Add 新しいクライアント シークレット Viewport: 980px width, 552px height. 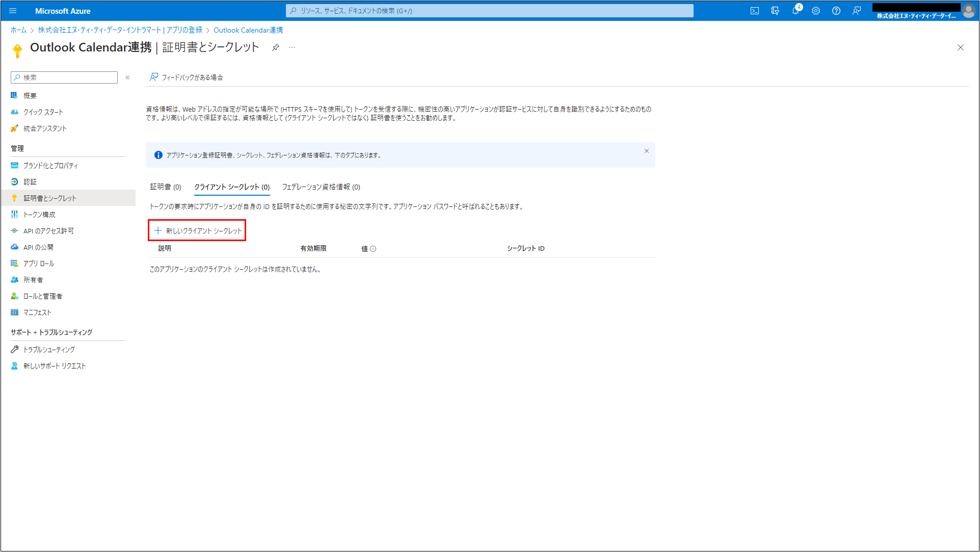click(197, 230)
